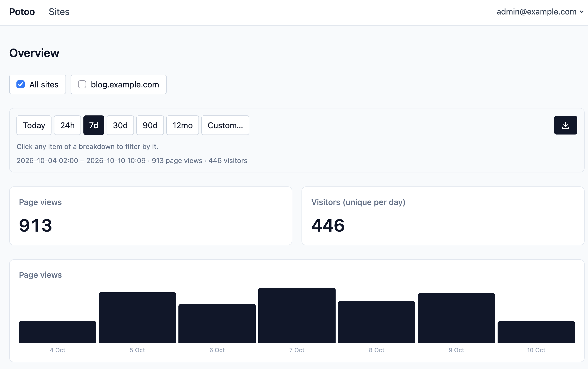Go to the Sites page

click(x=59, y=12)
